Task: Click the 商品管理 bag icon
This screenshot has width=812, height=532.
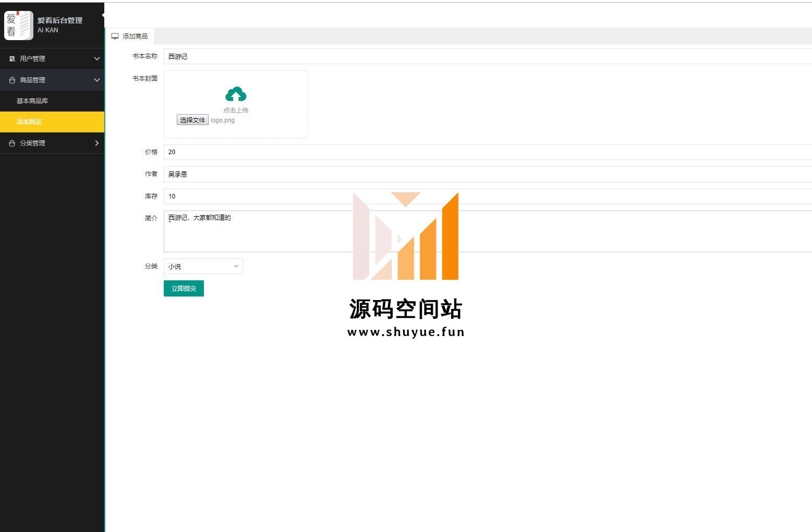Action: pos(12,80)
